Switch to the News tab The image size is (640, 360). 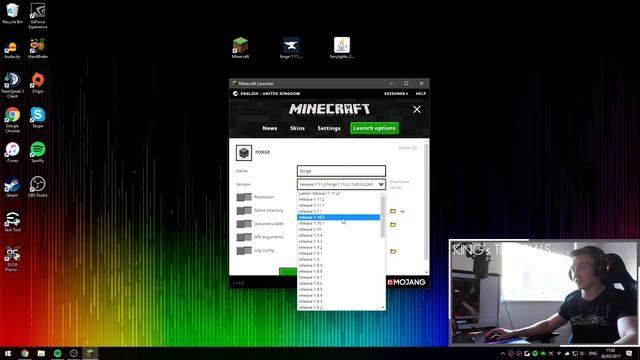[269, 128]
